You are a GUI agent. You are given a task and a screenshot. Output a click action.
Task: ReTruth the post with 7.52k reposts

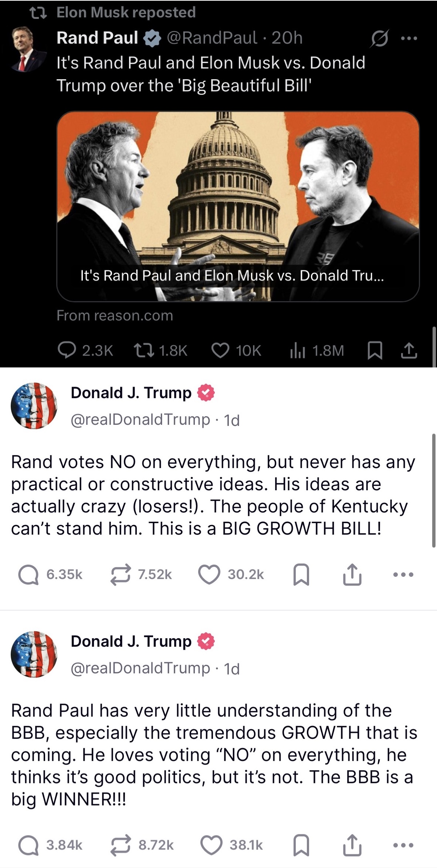tap(121, 575)
